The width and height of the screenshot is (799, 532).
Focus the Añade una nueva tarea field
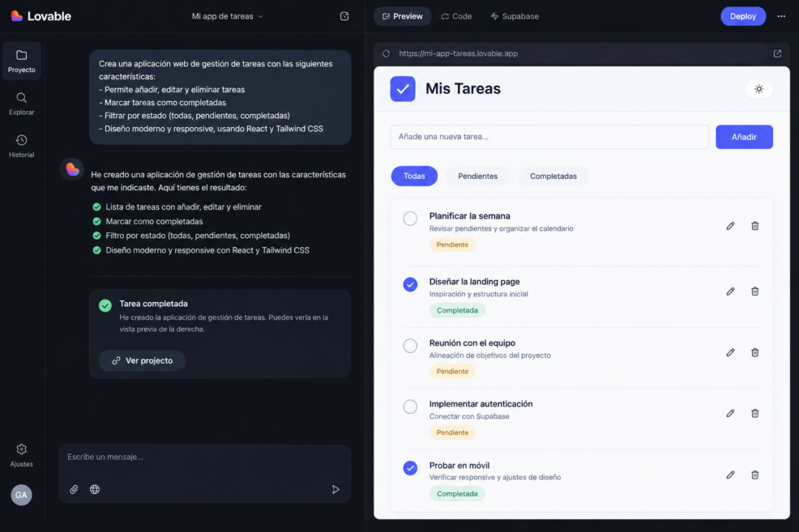(549, 137)
